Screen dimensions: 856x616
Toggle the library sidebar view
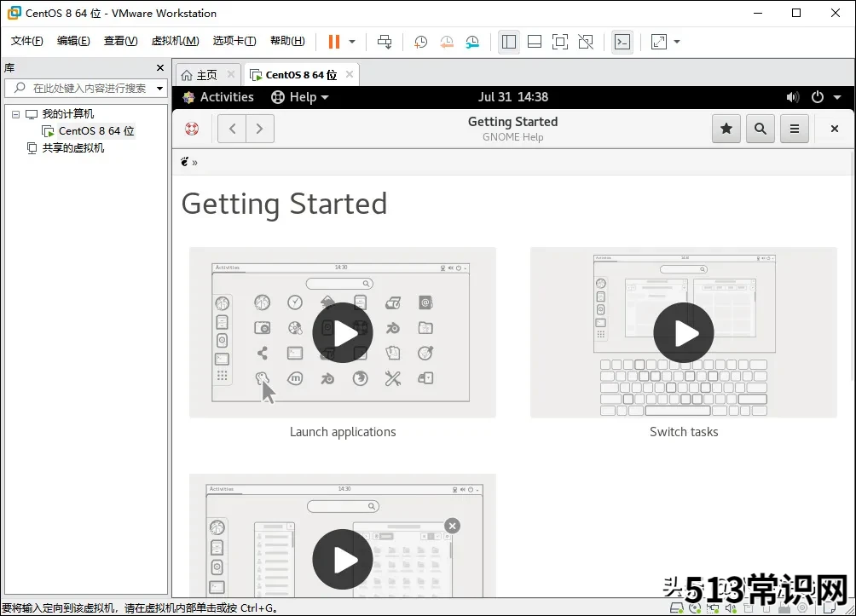click(509, 42)
